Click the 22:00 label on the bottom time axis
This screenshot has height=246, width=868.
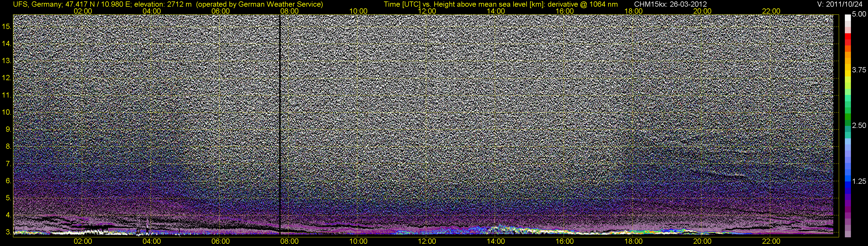click(771, 241)
